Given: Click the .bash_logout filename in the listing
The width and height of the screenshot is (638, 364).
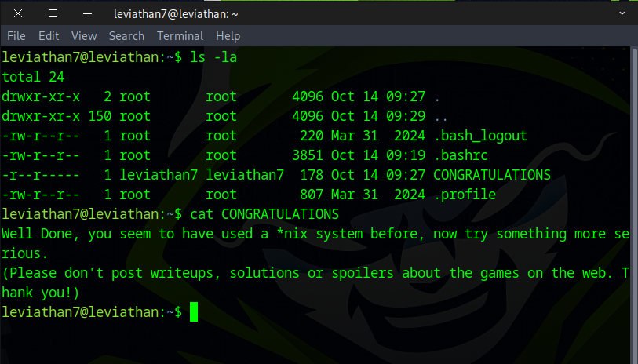Looking at the screenshot, I should tap(479, 136).
